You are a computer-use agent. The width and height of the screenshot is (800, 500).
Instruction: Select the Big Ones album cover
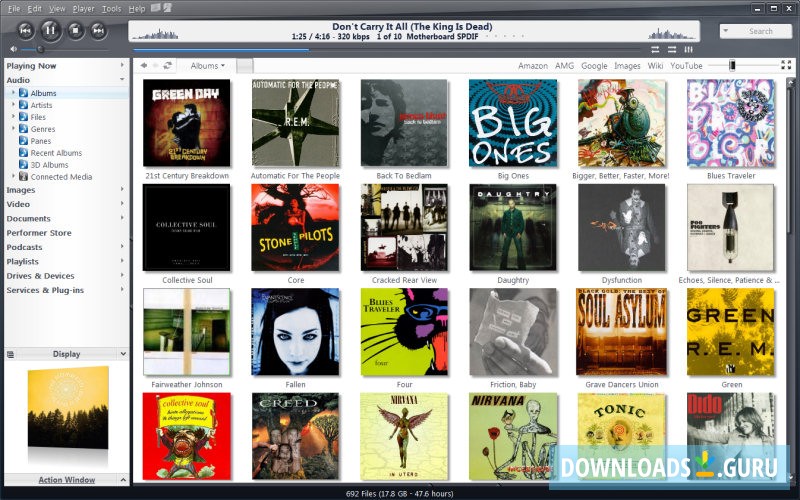click(x=513, y=123)
